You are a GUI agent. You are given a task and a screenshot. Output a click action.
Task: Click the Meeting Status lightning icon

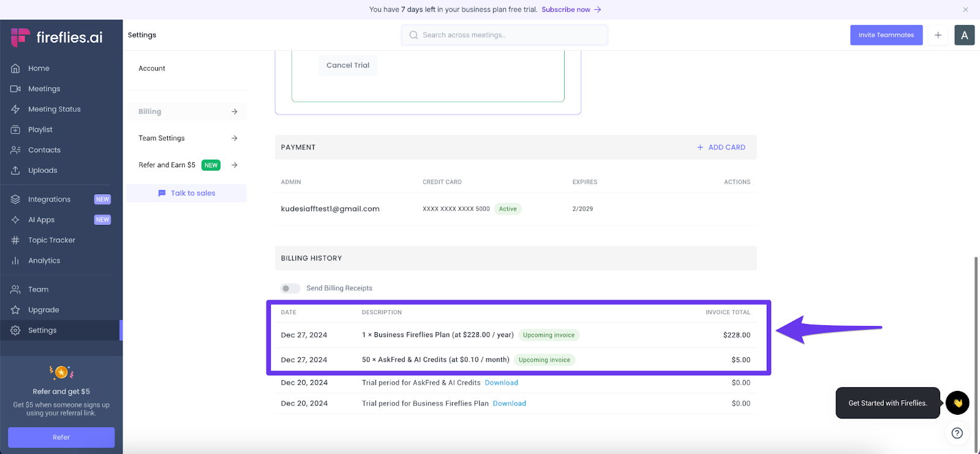point(15,109)
